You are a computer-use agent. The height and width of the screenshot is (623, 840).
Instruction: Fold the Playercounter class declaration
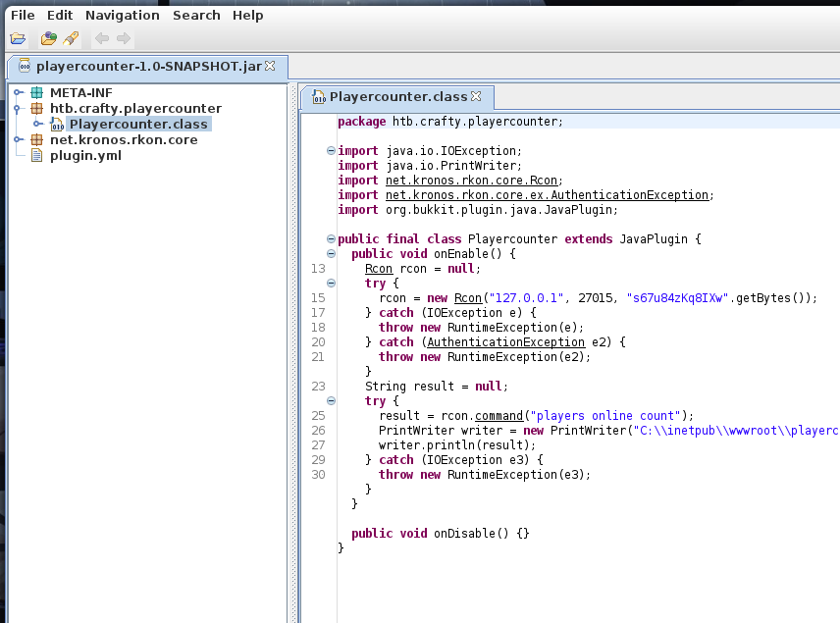pyautogui.click(x=331, y=239)
